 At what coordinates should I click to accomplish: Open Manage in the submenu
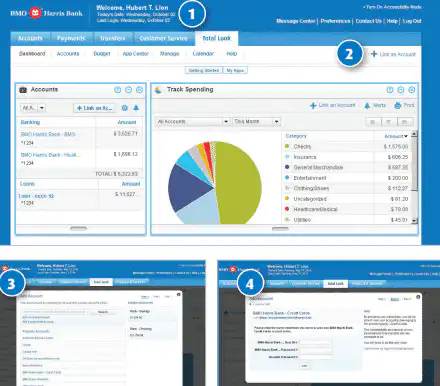tap(170, 54)
